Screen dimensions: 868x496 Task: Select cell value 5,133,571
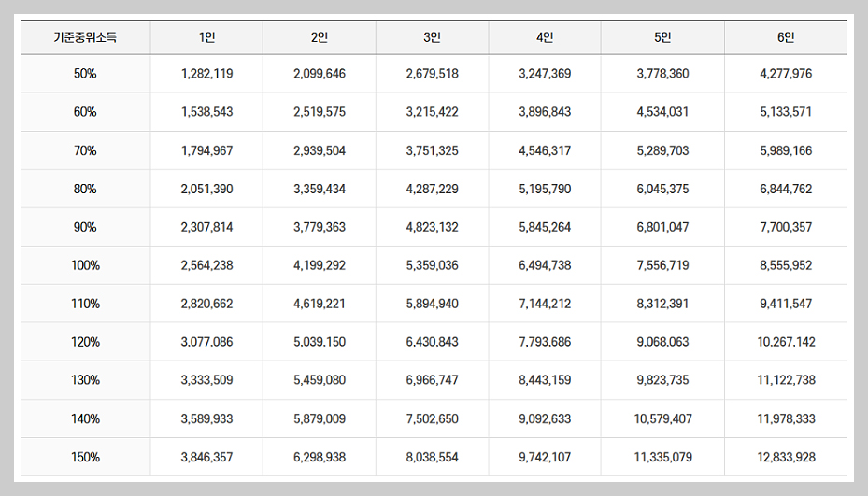786,112
